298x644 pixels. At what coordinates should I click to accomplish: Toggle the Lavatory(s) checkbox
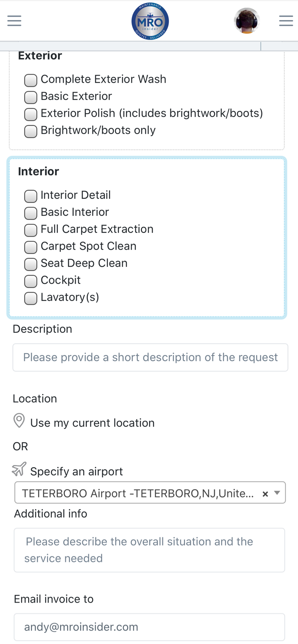click(31, 298)
